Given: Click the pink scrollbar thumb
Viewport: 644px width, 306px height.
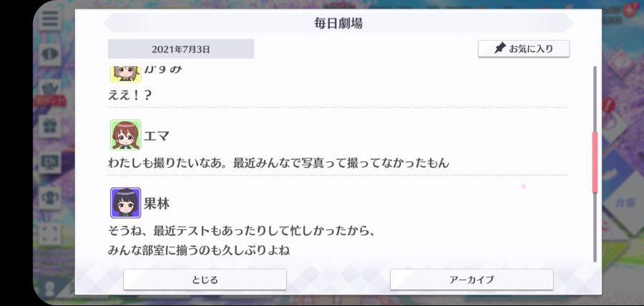Looking at the screenshot, I should pyautogui.click(x=595, y=162).
